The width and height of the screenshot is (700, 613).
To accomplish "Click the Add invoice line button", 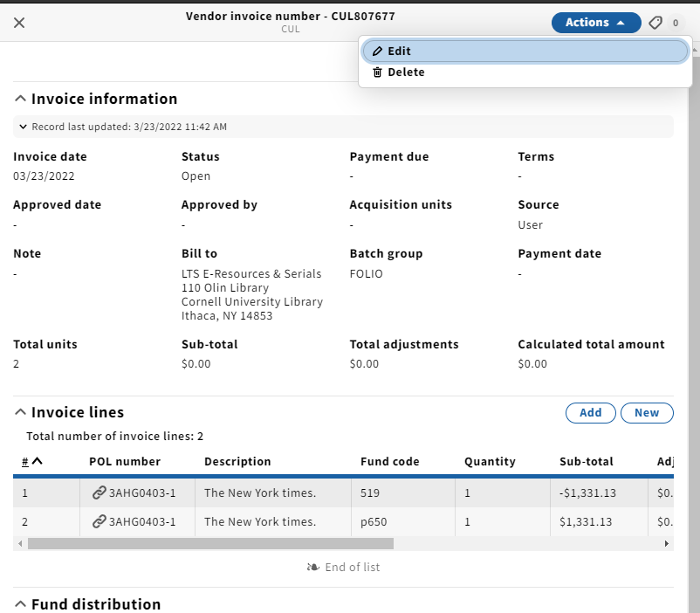I will click(591, 412).
